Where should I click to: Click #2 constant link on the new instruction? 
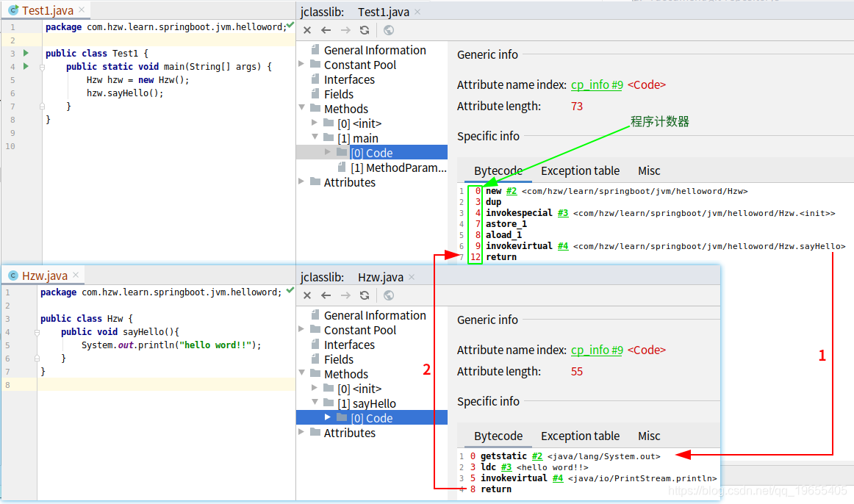tap(512, 191)
